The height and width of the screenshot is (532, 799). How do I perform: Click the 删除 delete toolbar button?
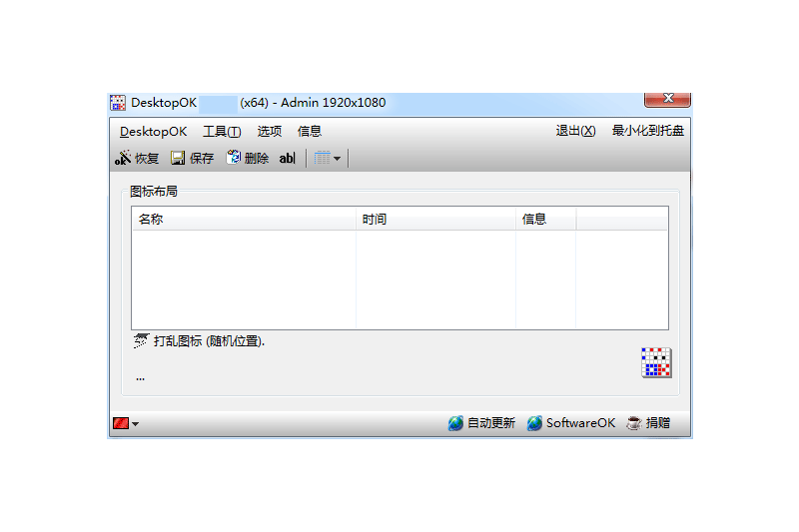[x=248, y=159]
